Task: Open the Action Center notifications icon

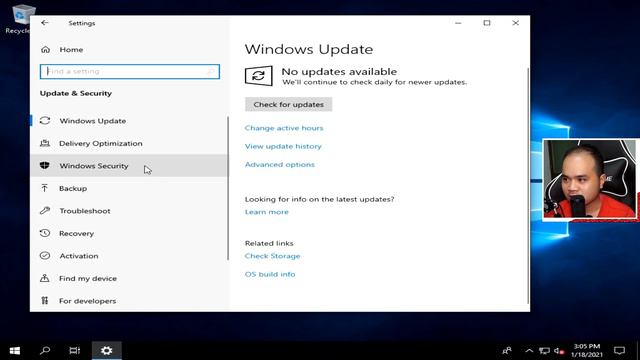Action: click(x=620, y=351)
